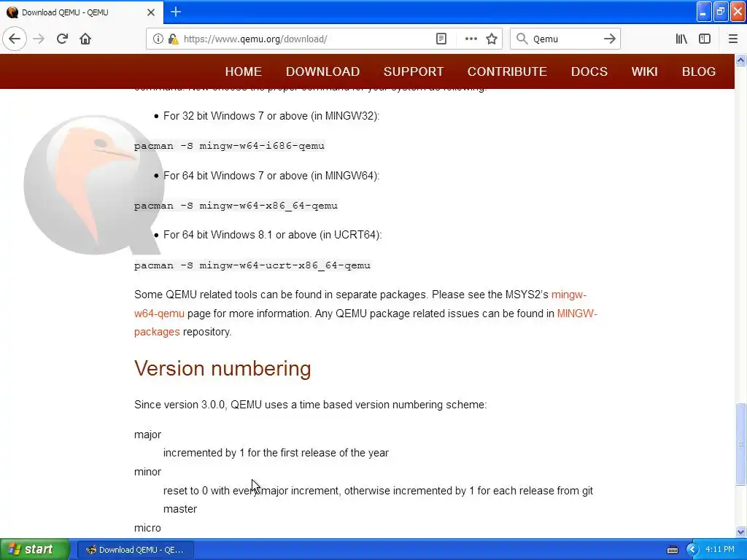This screenshot has height=560, width=747.
Task: Open the Firefox home page
Action: (x=85, y=39)
